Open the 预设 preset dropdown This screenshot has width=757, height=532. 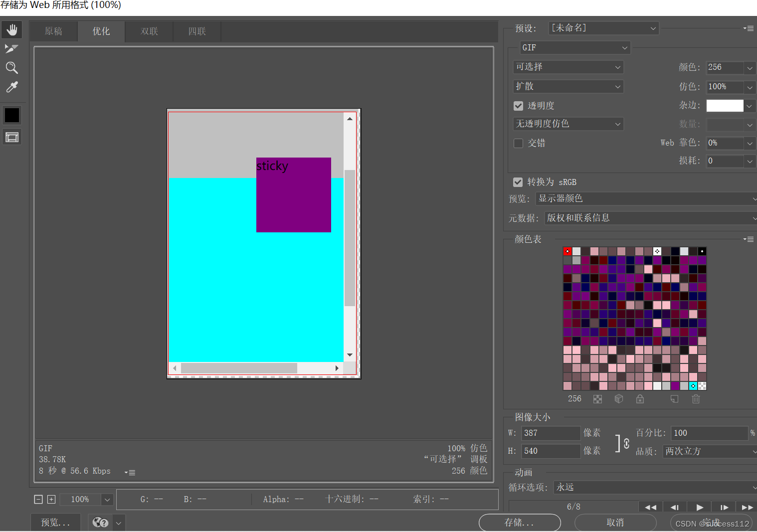(603, 28)
